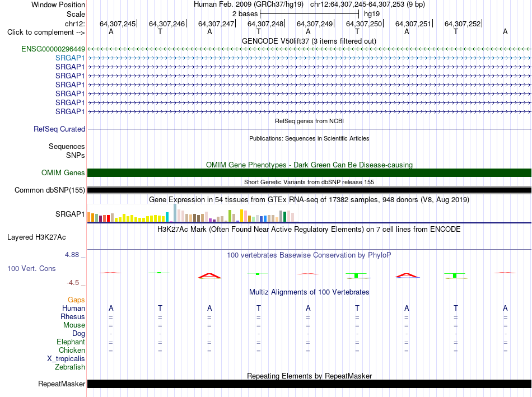Click the SNPs label of Publications track
The image size is (532, 397).
76,155
